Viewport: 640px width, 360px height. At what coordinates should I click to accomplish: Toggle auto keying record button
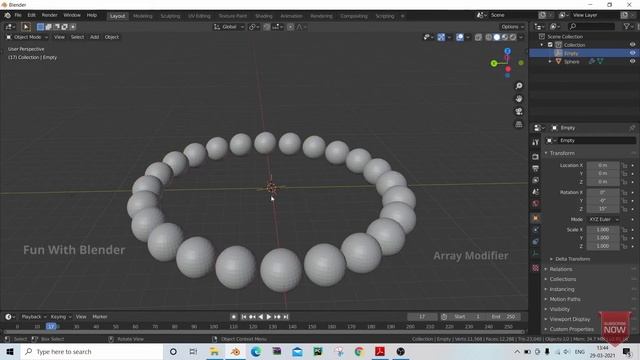tap(233, 317)
